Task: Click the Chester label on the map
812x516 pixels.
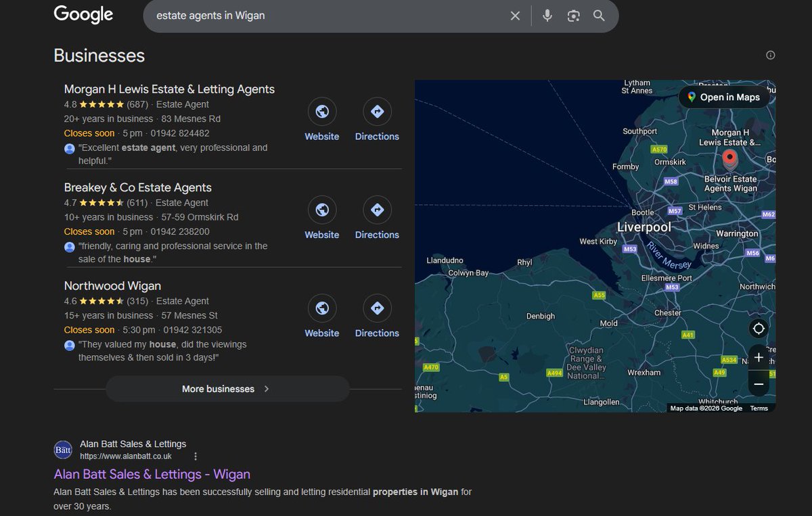Action: 668,313
